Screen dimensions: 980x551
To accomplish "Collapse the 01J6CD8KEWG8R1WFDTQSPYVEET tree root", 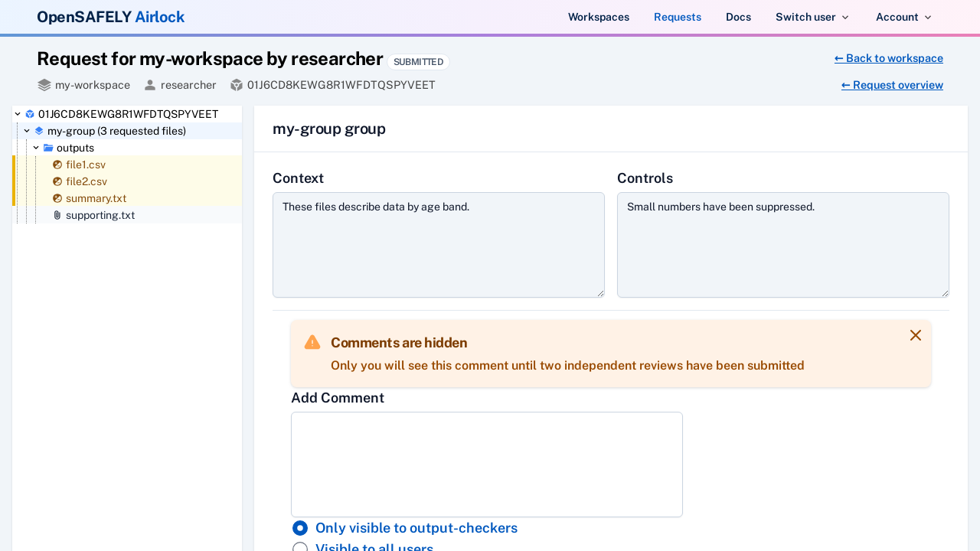I will (18, 114).
